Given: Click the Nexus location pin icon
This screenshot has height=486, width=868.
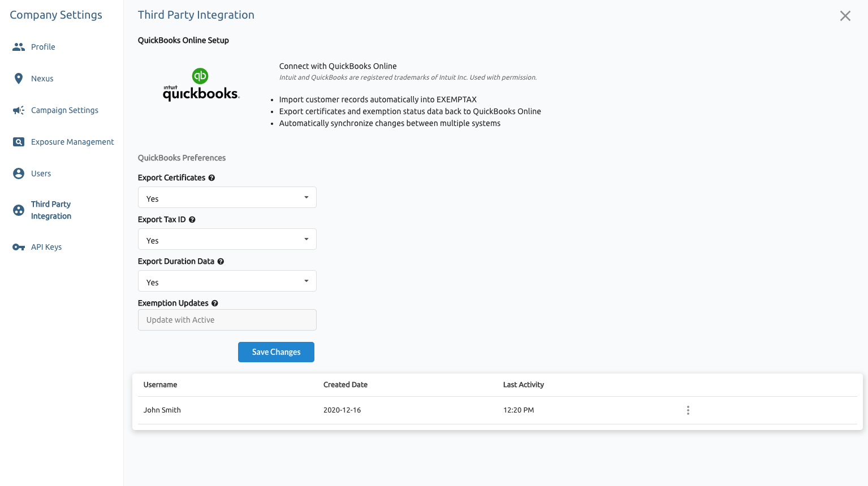Looking at the screenshot, I should (x=19, y=79).
